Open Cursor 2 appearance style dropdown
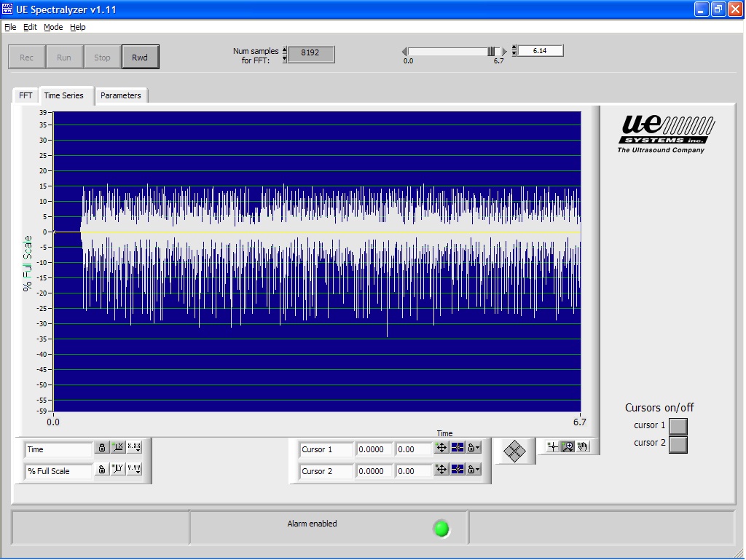Image resolution: width=746 pixels, height=560 pixels. (x=458, y=470)
